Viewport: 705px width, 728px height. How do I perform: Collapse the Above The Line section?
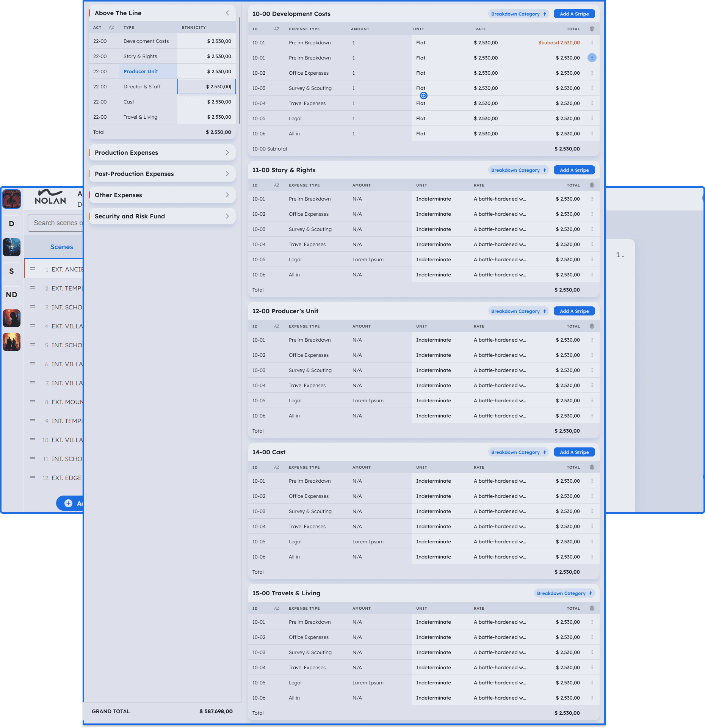(227, 13)
